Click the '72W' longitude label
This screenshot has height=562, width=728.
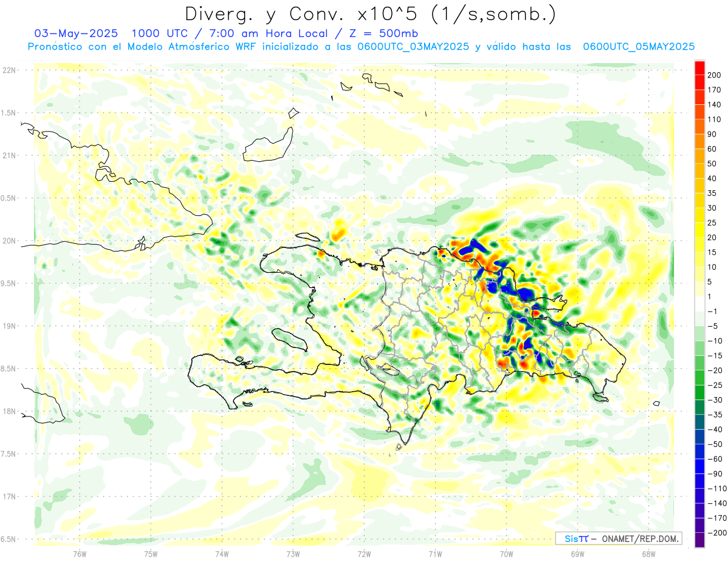coord(364,554)
